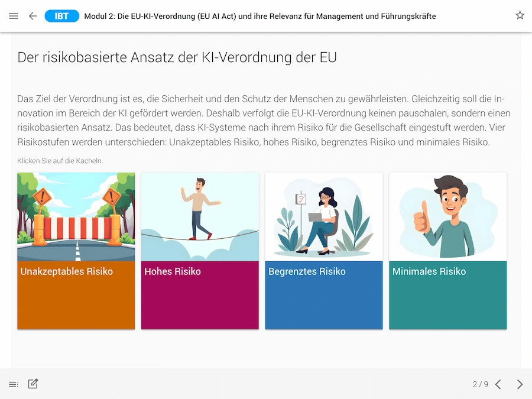This screenshot has height=399, width=532.
Task: Open the Begrenztes Risiko tile
Action: pyautogui.click(x=324, y=251)
